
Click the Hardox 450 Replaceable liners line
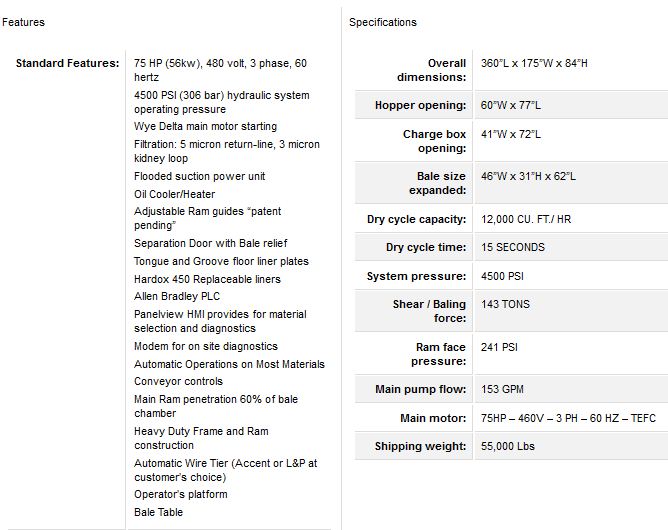[x=207, y=279]
